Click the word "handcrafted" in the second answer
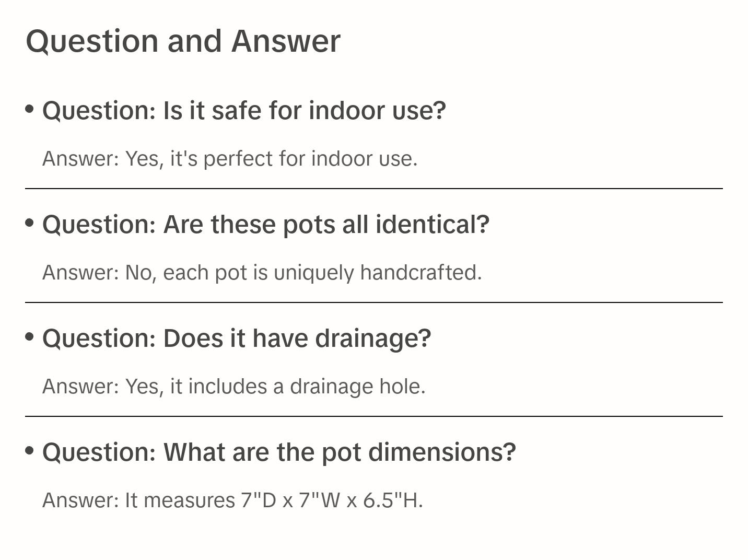 click(420, 273)
